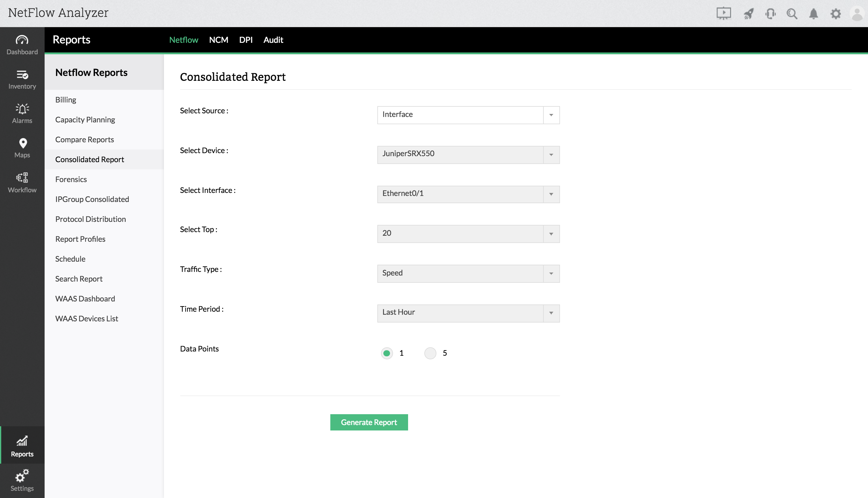Expand the Select Source dropdown

tap(468, 115)
